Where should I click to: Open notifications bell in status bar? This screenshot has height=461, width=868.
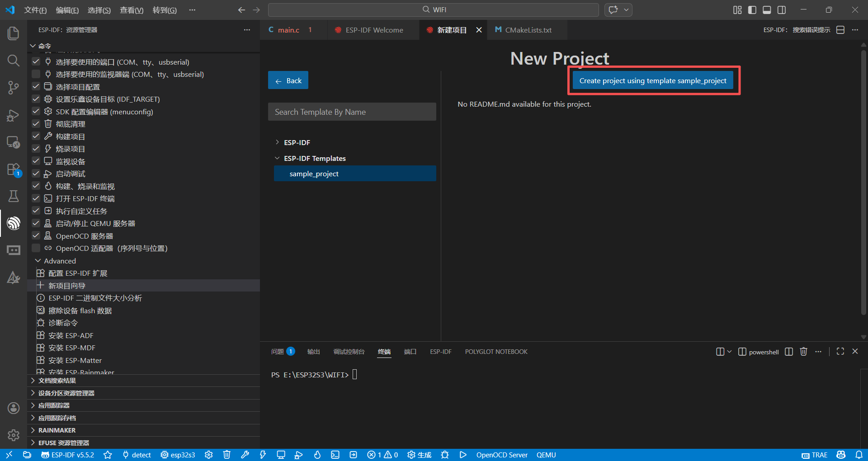click(x=859, y=455)
